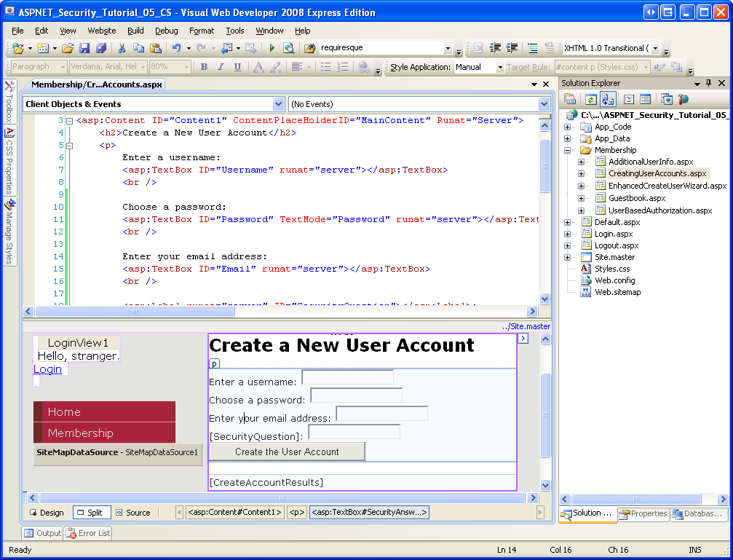Open the Website menu

[x=102, y=31]
